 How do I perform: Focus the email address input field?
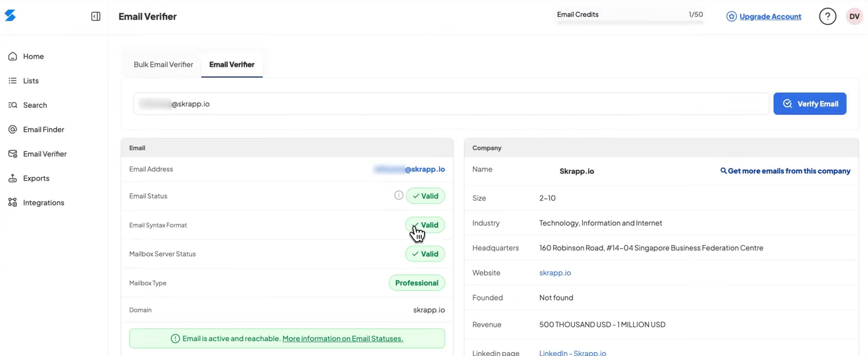click(x=451, y=103)
